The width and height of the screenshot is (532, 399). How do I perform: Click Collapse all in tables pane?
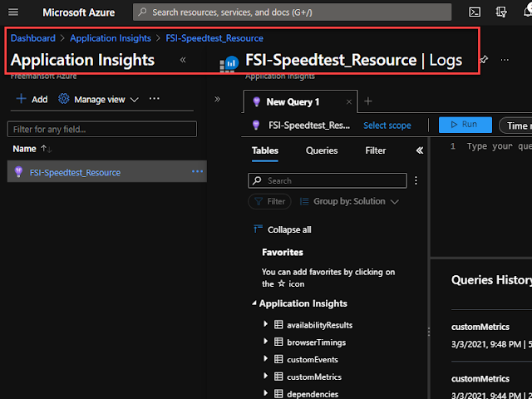(x=283, y=229)
